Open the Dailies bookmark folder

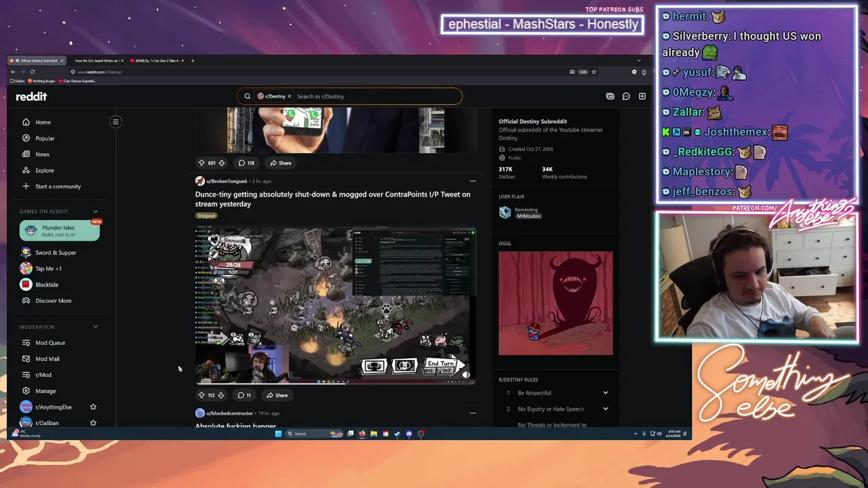point(18,81)
